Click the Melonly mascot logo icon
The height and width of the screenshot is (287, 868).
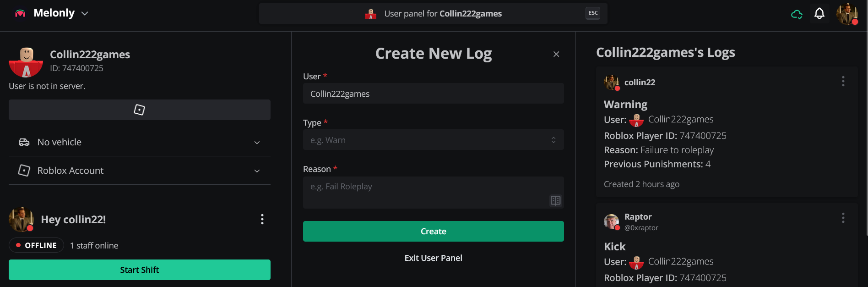click(20, 13)
